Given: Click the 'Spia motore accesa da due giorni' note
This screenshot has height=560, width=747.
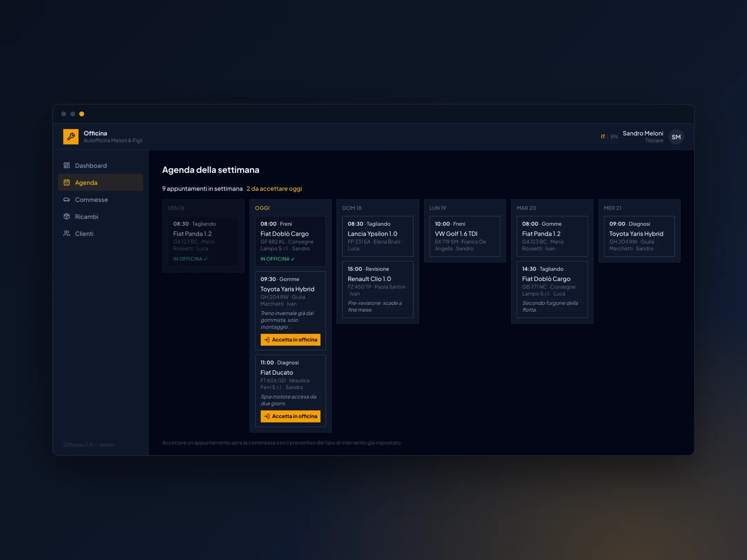Looking at the screenshot, I should tap(288, 400).
